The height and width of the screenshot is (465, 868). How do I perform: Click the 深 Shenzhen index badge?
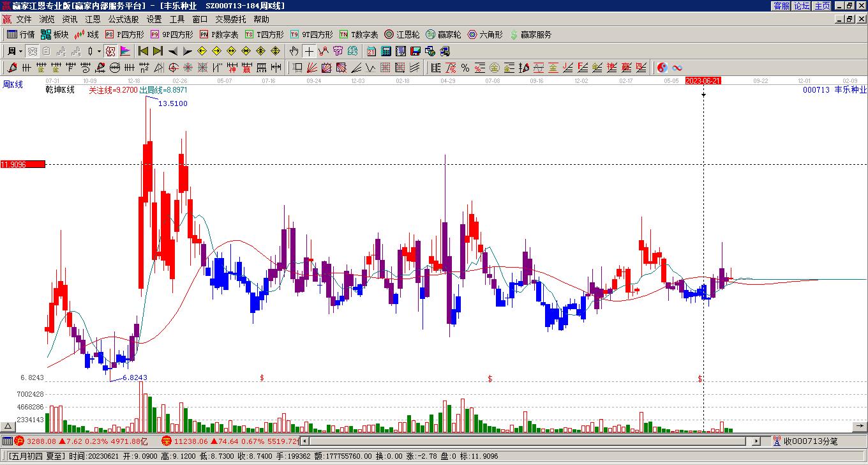pyautogui.click(x=167, y=441)
